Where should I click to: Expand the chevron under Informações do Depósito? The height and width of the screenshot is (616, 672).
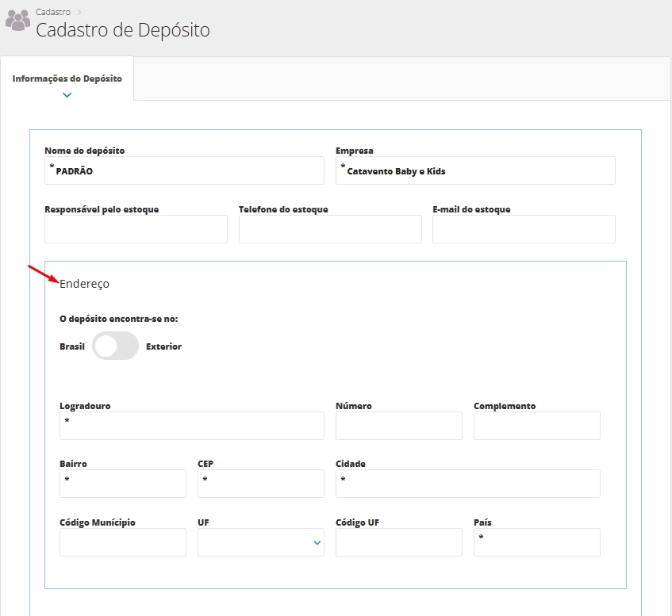(x=67, y=95)
